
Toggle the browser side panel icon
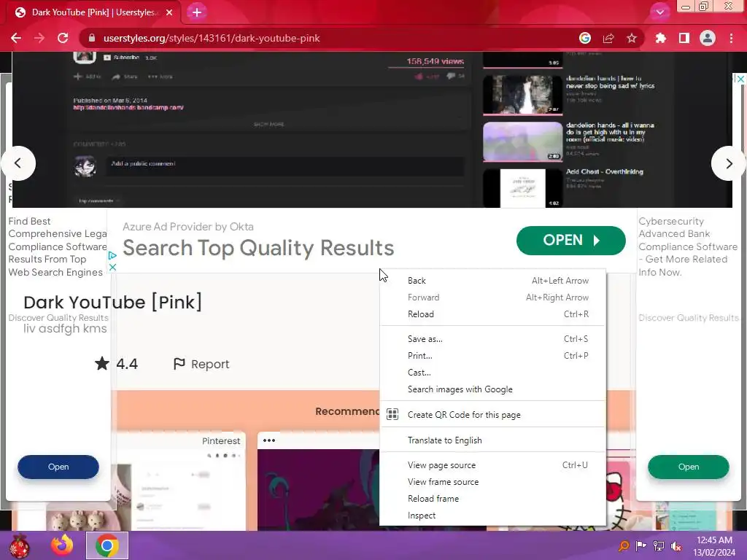684,38
